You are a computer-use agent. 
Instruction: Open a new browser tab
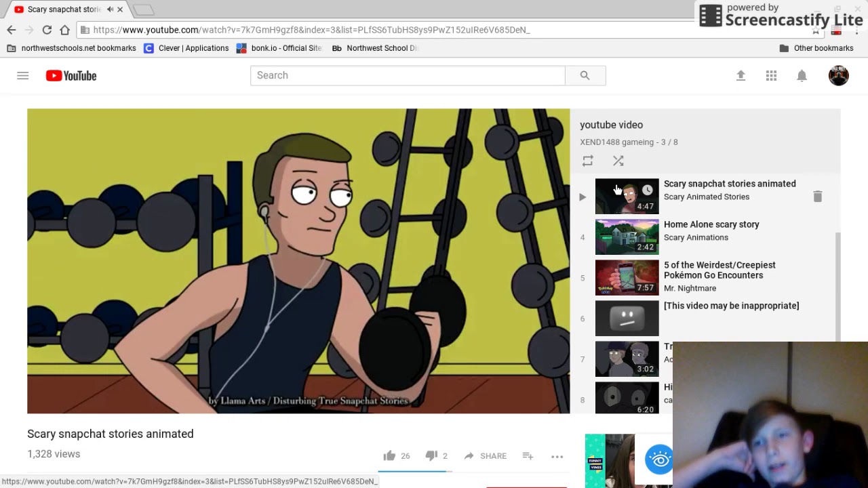click(x=143, y=9)
